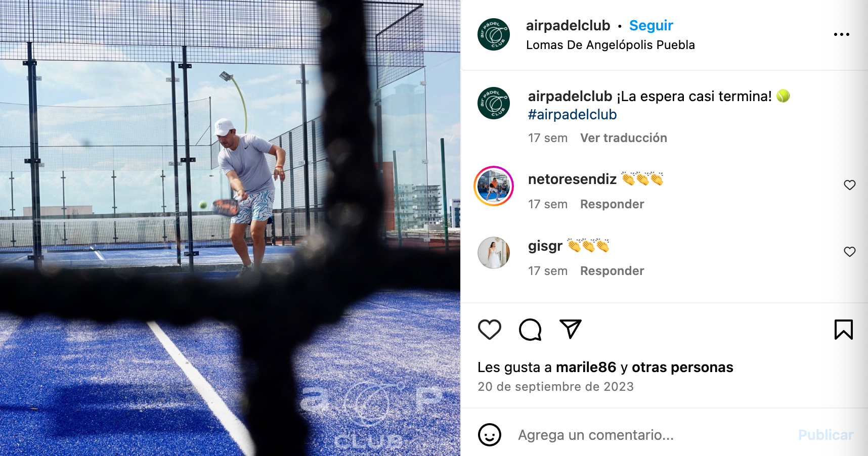868x456 pixels.
Task: Open marile86's profile from likes
Action: click(x=586, y=368)
